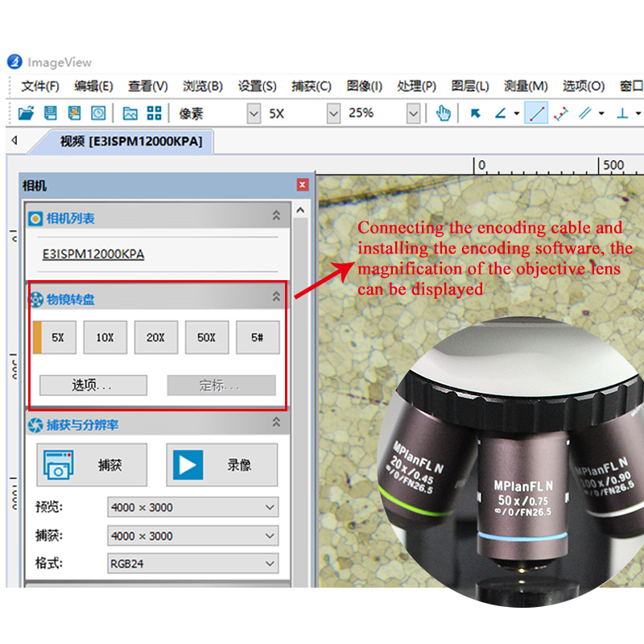The width and height of the screenshot is (644, 644).
Task: Open the 捕获(C) capture menu
Action: pyautogui.click(x=311, y=86)
